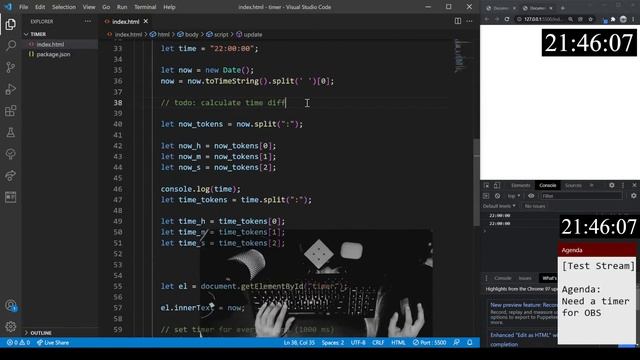Open the Edit menu
The height and width of the screenshot is (360, 640).
click(x=40, y=7)
